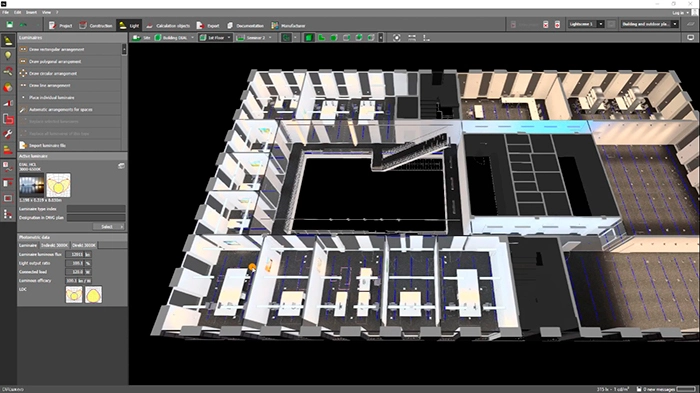The height and width of the screenshot is (393, 700).
Task: Toggle the filled green 3D view button
Action: (x=308, y=38)
